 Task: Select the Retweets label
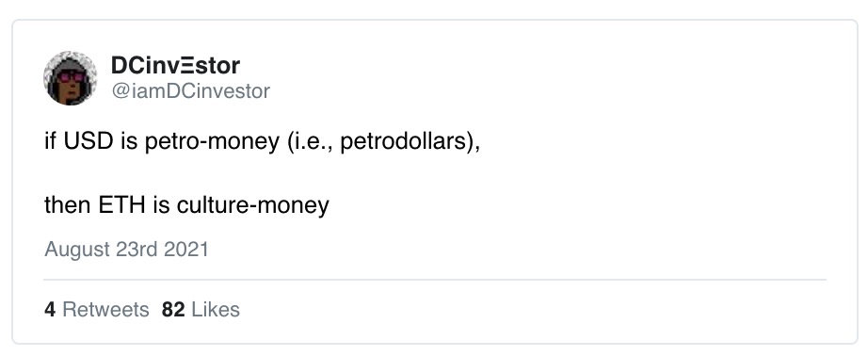105,310
